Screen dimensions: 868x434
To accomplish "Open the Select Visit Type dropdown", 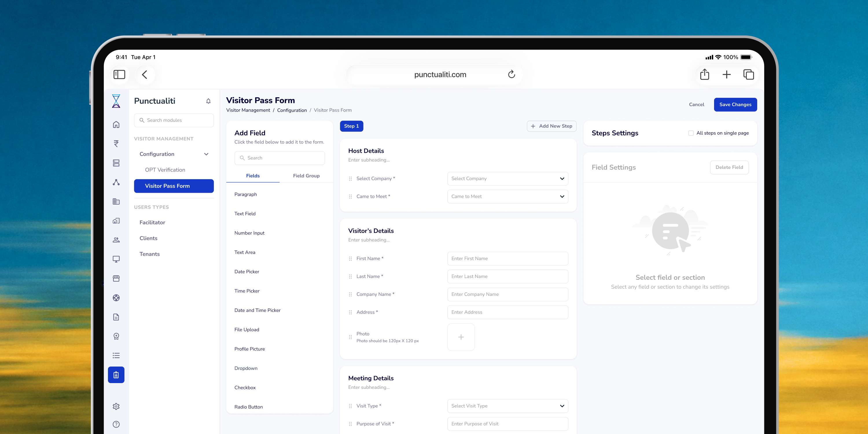I will pos(507,406).
